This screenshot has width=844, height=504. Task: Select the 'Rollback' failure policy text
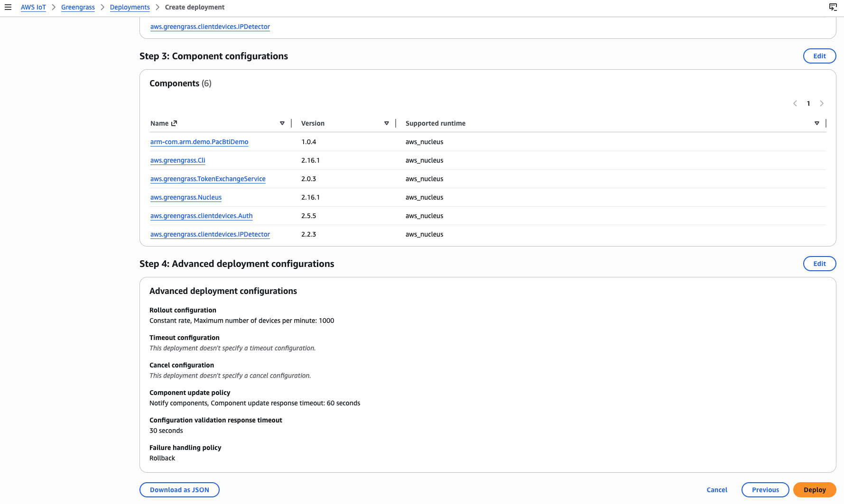tap(162, 458)
